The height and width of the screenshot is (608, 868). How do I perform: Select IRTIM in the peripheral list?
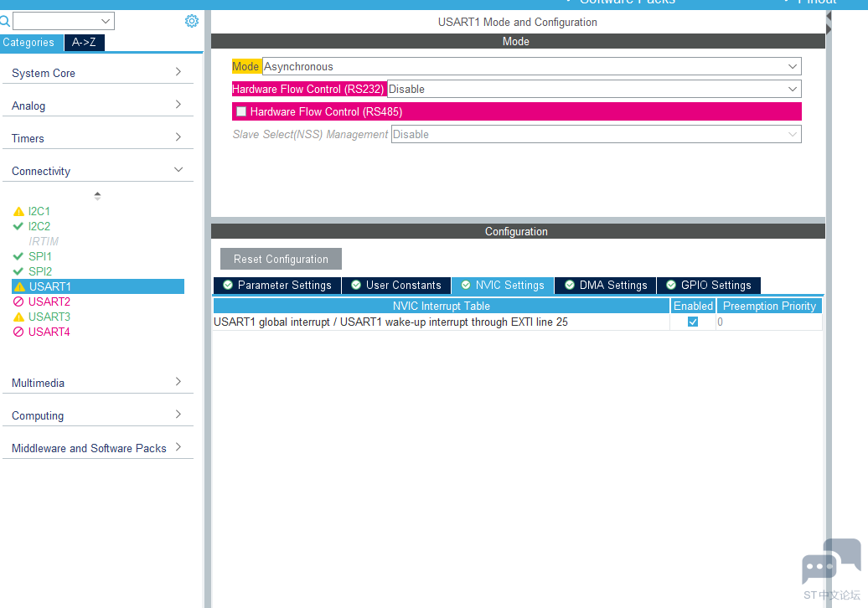tap(44, 241)
